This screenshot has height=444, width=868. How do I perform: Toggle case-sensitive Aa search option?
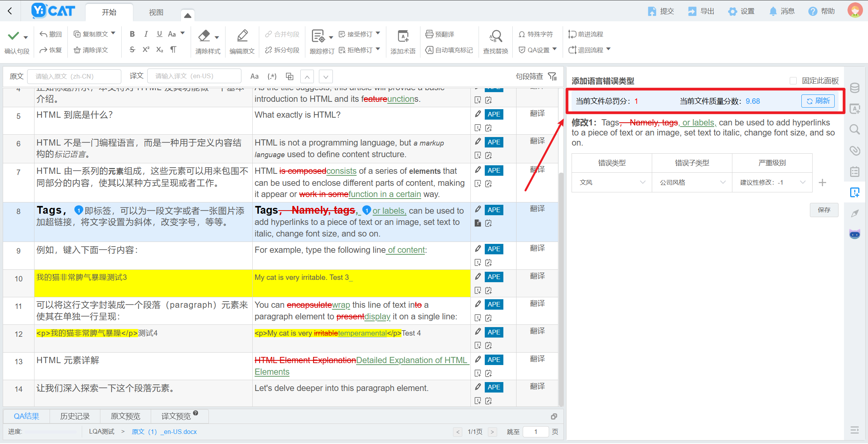point(254,76)
